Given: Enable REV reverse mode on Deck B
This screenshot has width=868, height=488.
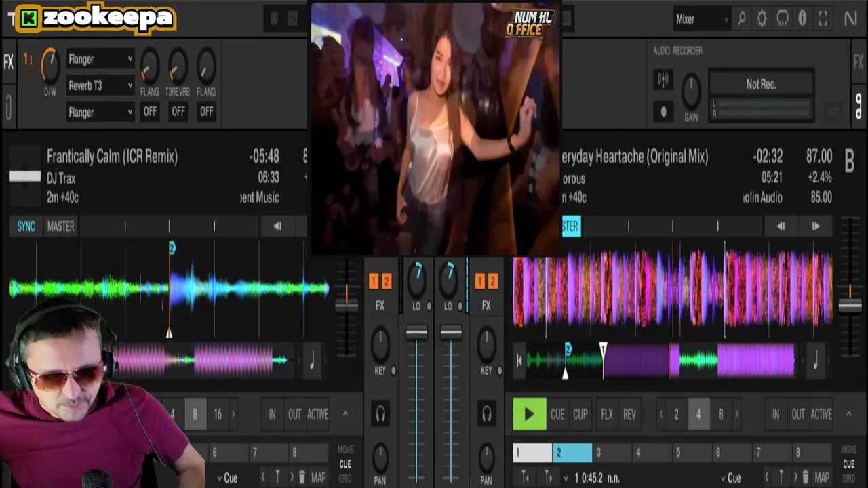Looking at the screenshot, I should pyautogui.click(x=629, y=414).
